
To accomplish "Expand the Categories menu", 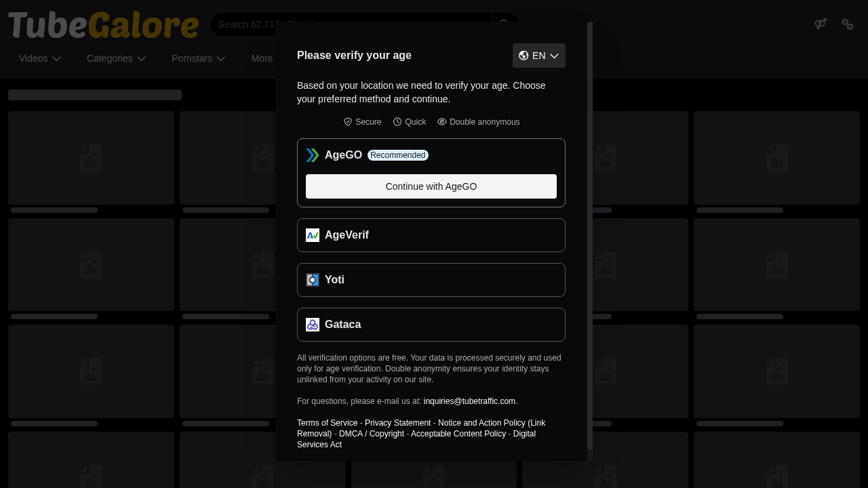I will 116,58.
